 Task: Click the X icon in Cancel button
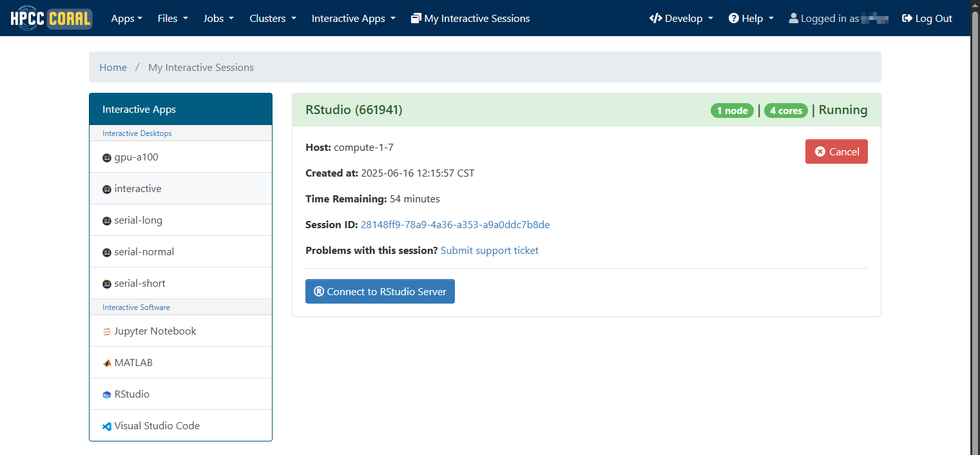[x=820, y=151]
